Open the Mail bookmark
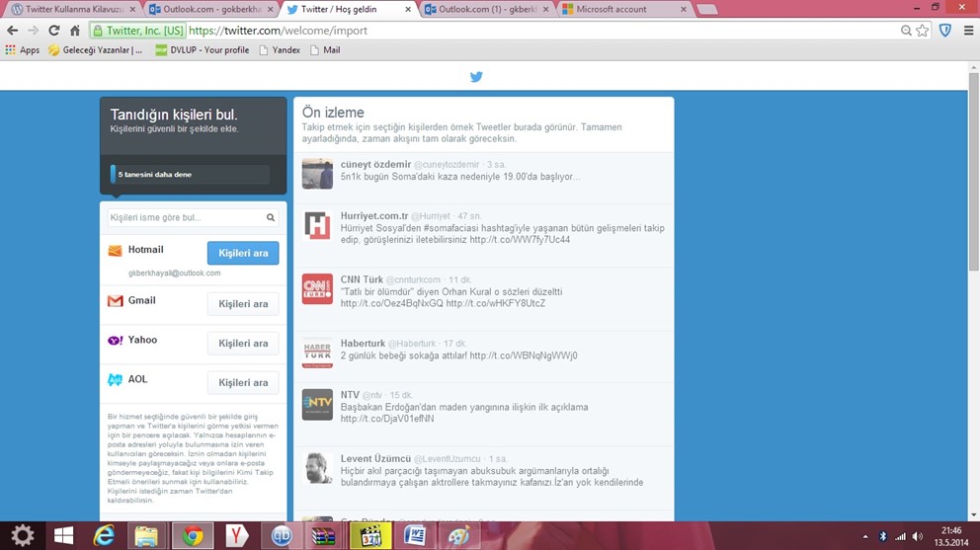The width and height of the screenshot is (980, 550). (325, 50)
